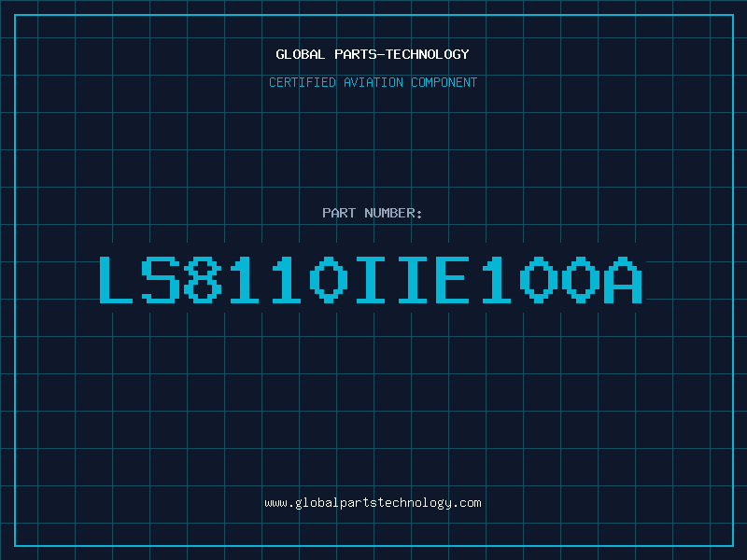The width and height of the screenshot is (747, 560).
Task: Select the part number LS8110IIE100A
Action: tap(371, 279)
